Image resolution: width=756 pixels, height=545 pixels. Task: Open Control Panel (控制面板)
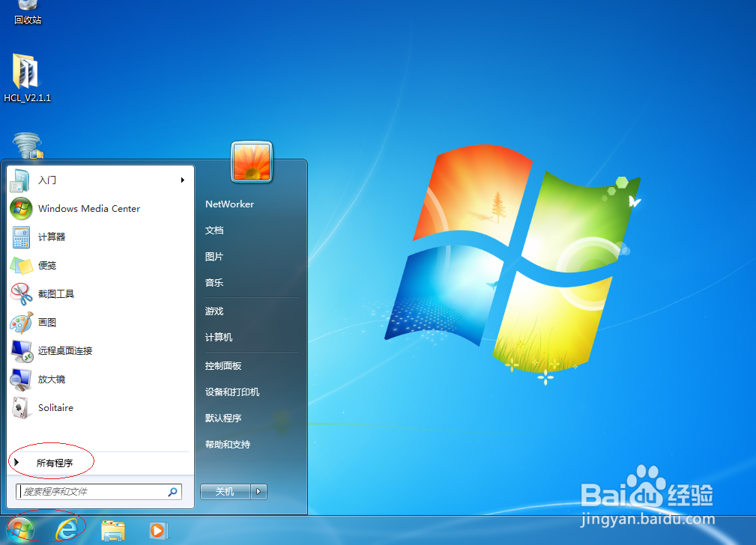[x=223, y=366]
